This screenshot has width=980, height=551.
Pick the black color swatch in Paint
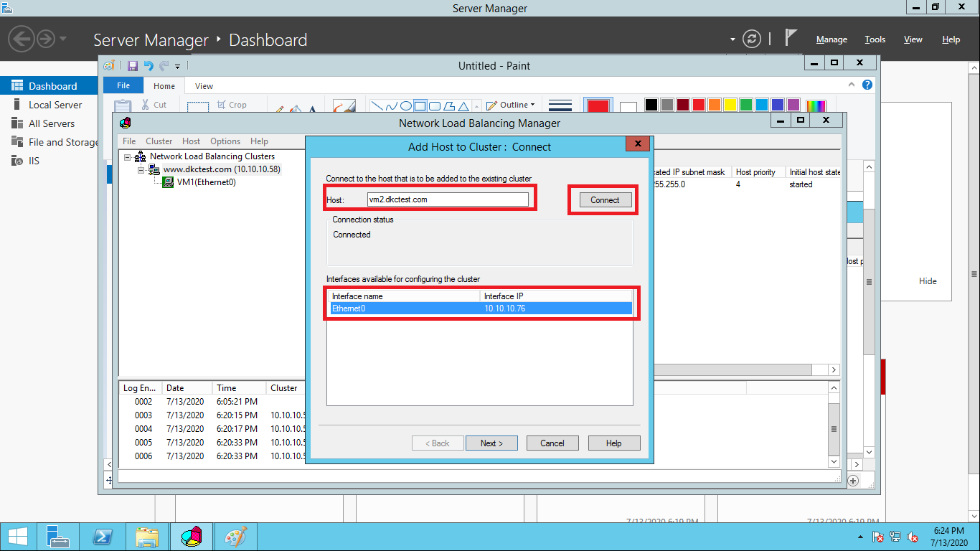[x=651, y=105]
